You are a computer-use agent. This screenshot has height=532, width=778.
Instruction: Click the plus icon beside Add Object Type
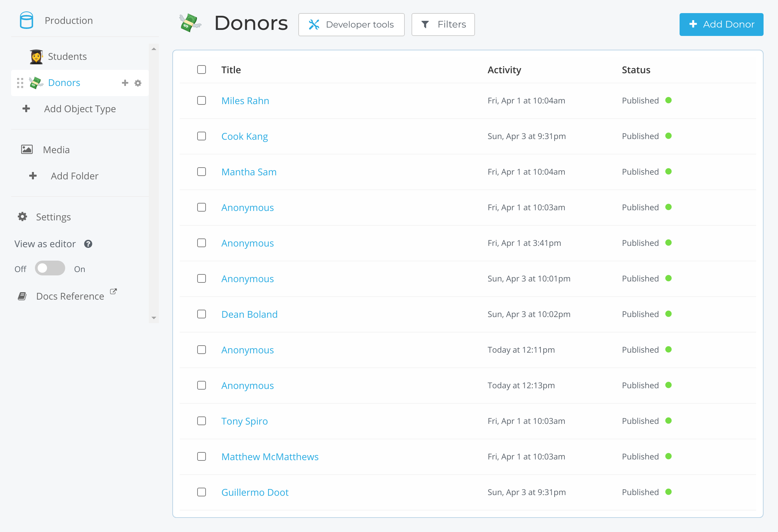[26, 108]
